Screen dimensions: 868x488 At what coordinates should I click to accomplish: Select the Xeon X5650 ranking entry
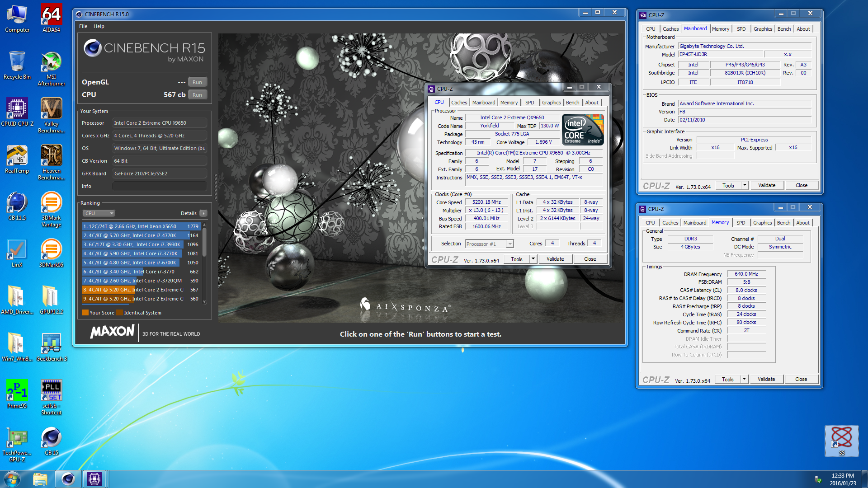pyautogui.click(x=141, y=226)
